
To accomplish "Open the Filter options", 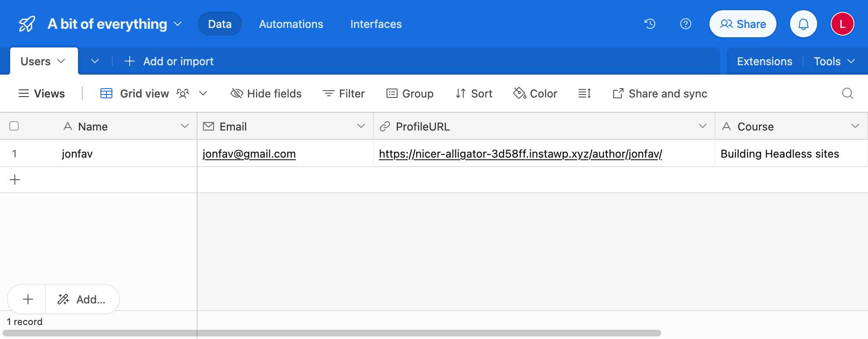I will point(344,93).
